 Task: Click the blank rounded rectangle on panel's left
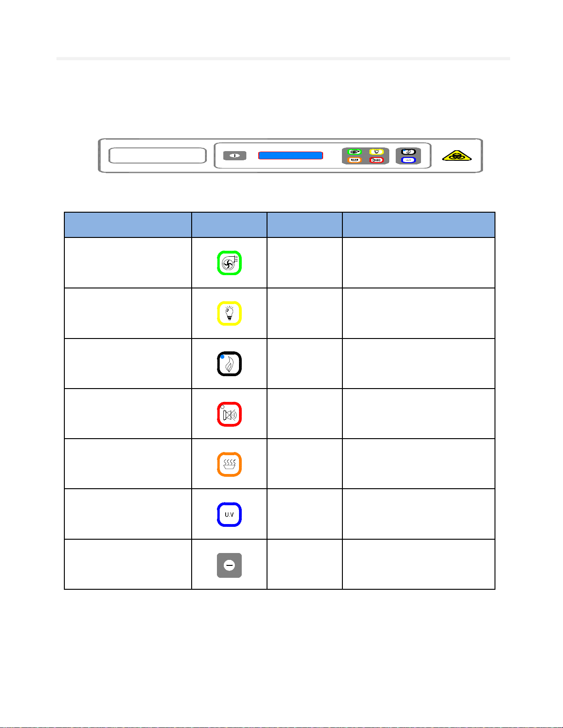[158, 156]
